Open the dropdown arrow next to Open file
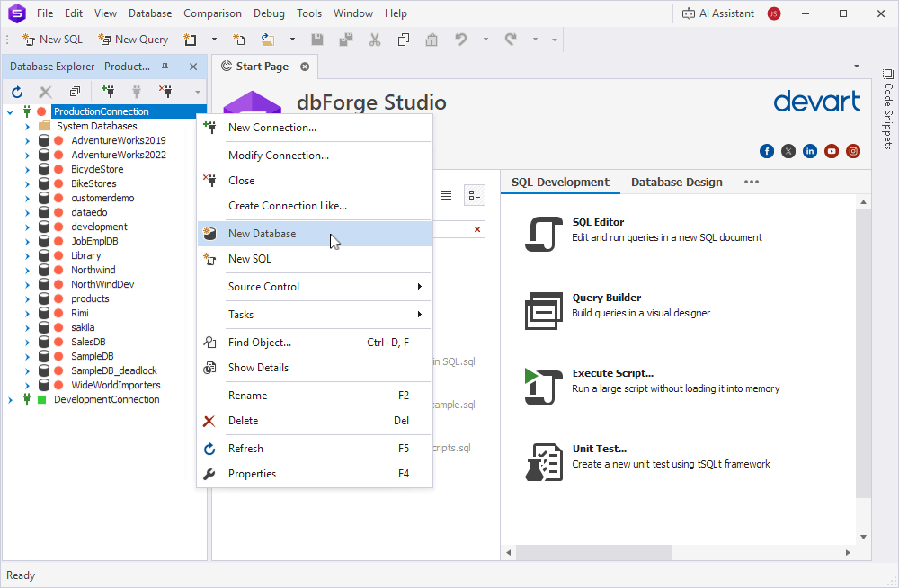Viewport: 899px width, 588px height. click(292, 40)
